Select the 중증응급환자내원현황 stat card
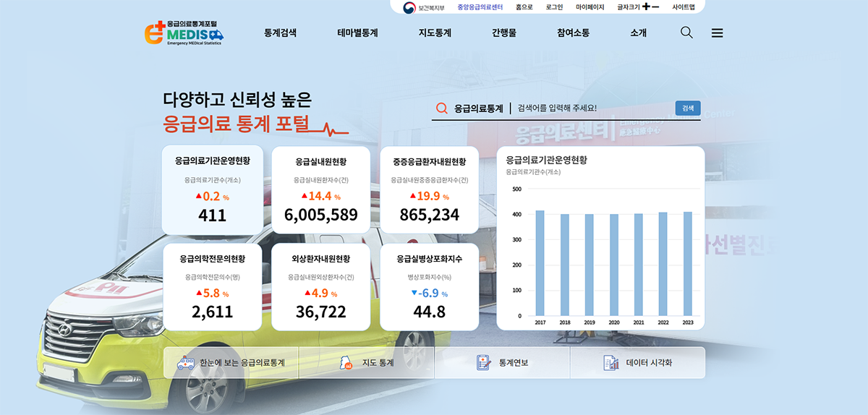The height and width of the screenshot is (415, 868). 430,190
